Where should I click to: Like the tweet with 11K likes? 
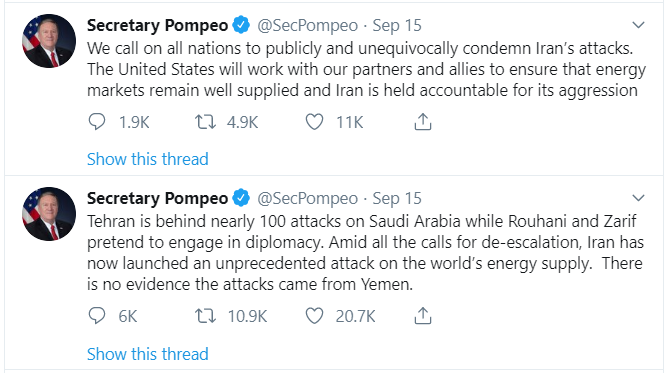(314, 122)
